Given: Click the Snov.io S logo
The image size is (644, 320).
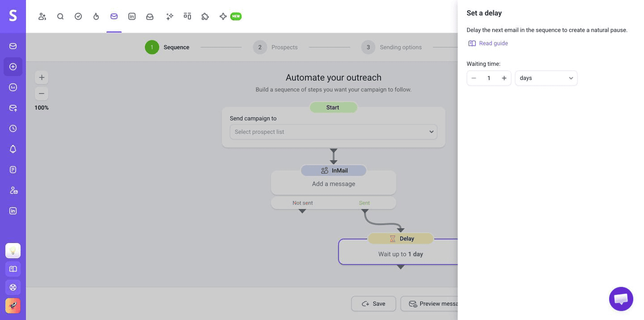Looking at the screenshot, I should 13,16.
